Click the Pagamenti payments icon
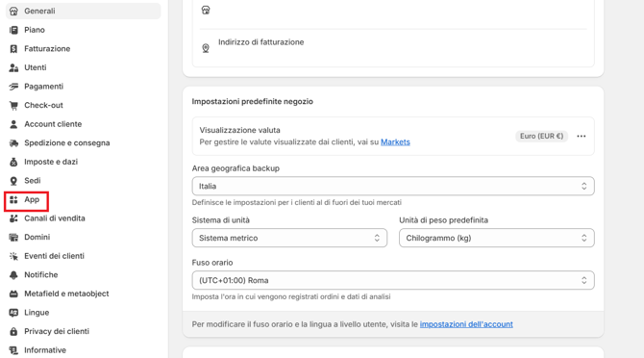 click(x=13, y=87)
